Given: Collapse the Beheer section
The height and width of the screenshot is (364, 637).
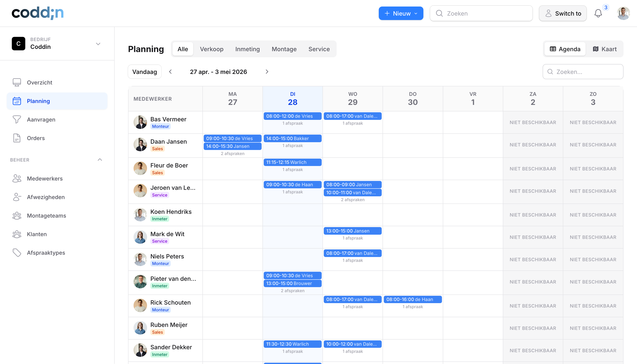Looking at the screenshot, I should pos(100,160).
